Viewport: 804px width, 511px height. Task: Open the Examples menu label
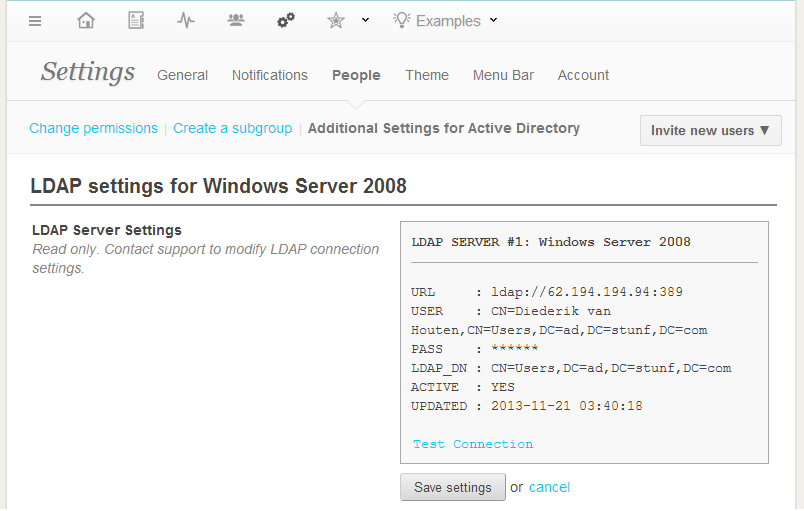click(x=448, y=21)
